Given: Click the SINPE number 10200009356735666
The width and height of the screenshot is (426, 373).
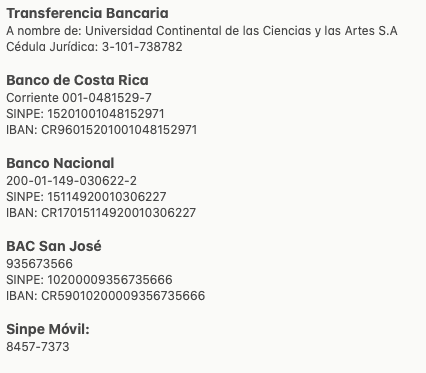Looking at the screenshot, I should pos(110,280).
